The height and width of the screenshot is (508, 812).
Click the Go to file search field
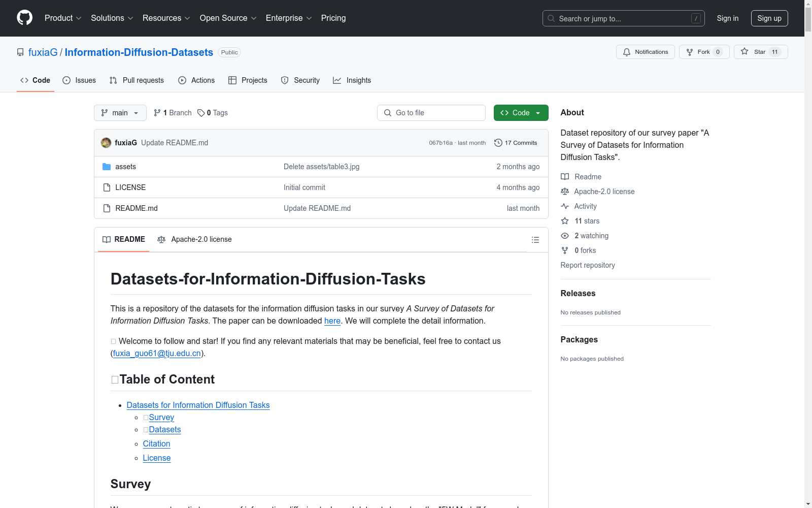point(431,113)
